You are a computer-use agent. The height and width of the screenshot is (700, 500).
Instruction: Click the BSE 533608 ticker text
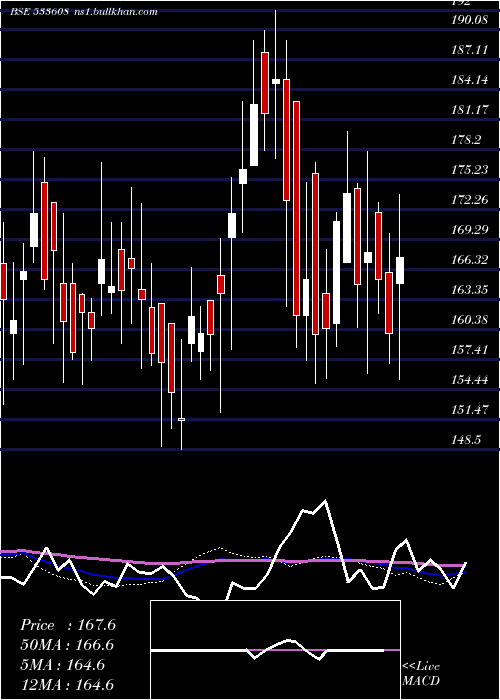(x=39, y=12)
